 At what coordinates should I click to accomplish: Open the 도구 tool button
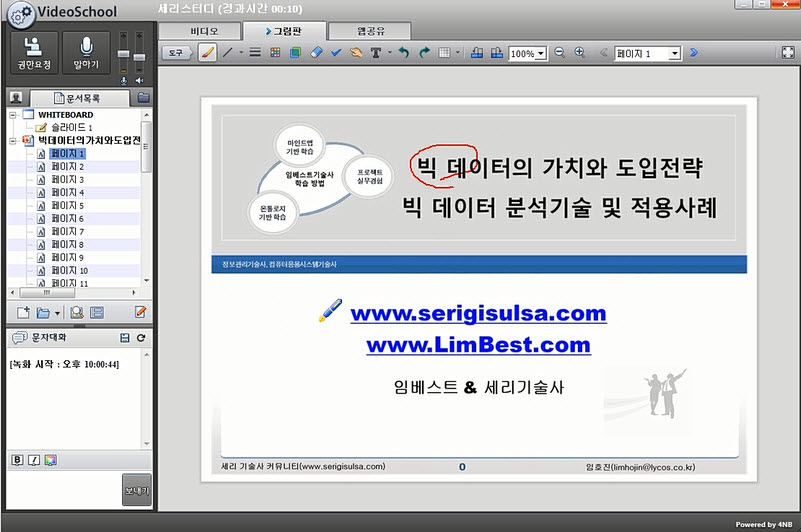(x=177, y=53)
